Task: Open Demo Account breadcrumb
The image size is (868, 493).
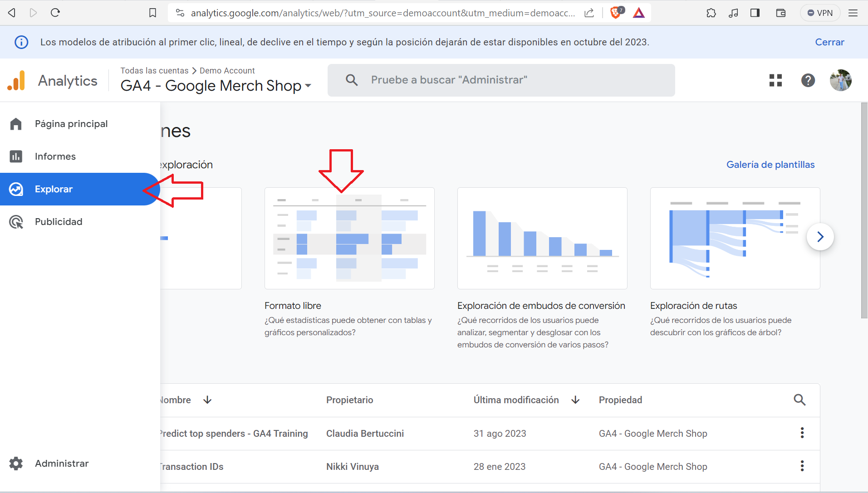Action: click(x=227, y=71)
